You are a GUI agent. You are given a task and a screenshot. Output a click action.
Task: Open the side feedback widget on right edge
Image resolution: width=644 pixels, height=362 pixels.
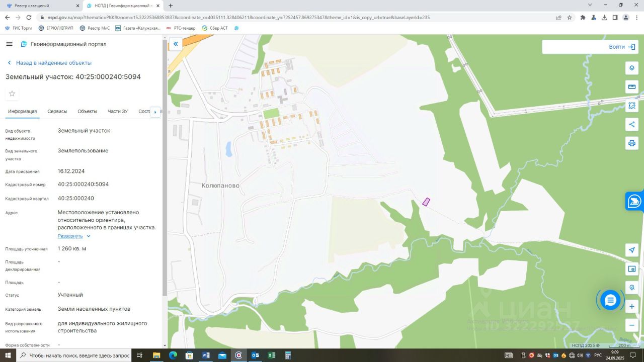635,202
